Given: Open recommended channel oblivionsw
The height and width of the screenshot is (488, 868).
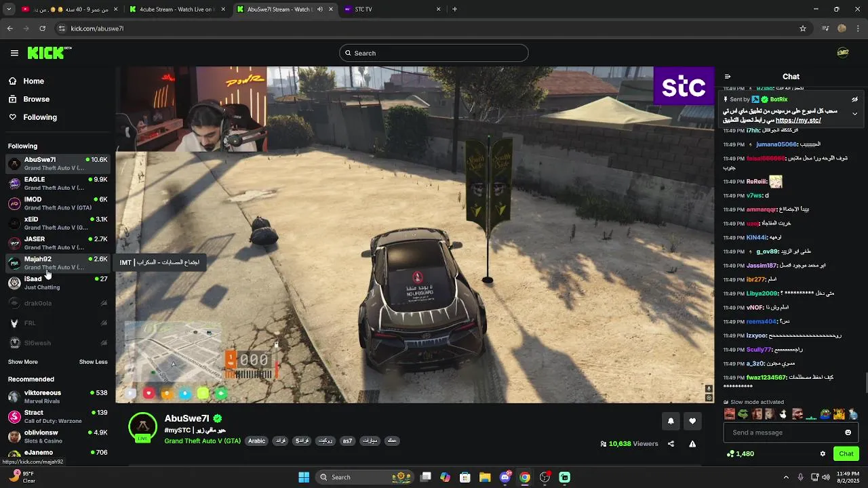Looking at the screenshot, I should [x=58, y=436].
